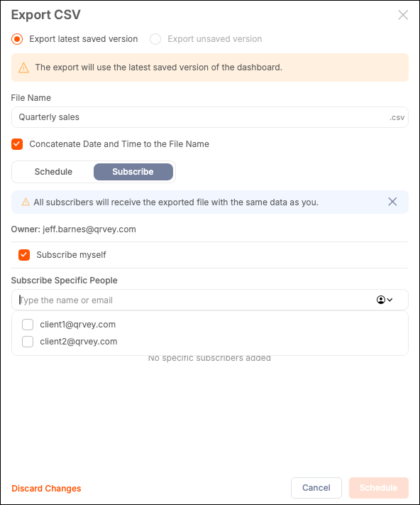420x505 pixels.
Task: Click the subscribers notice warning icon
Action: (x=26, y=202)
